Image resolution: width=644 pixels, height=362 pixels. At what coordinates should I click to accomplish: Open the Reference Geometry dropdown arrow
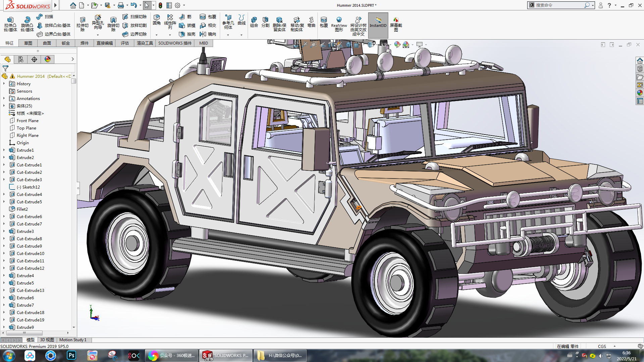click(x=228, y=35)
